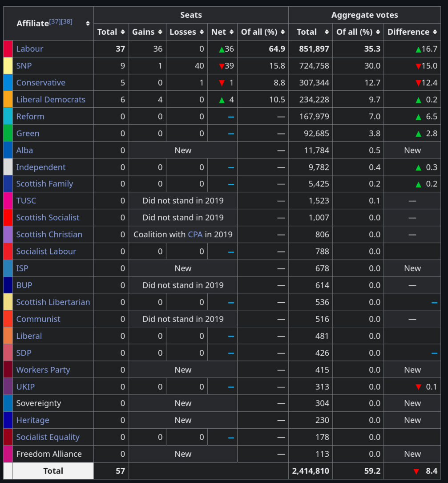Screen dimensions: 448x483
Task: Open the Scottish Socialist link
Action: pyautogui.click(x=48, y=218)
